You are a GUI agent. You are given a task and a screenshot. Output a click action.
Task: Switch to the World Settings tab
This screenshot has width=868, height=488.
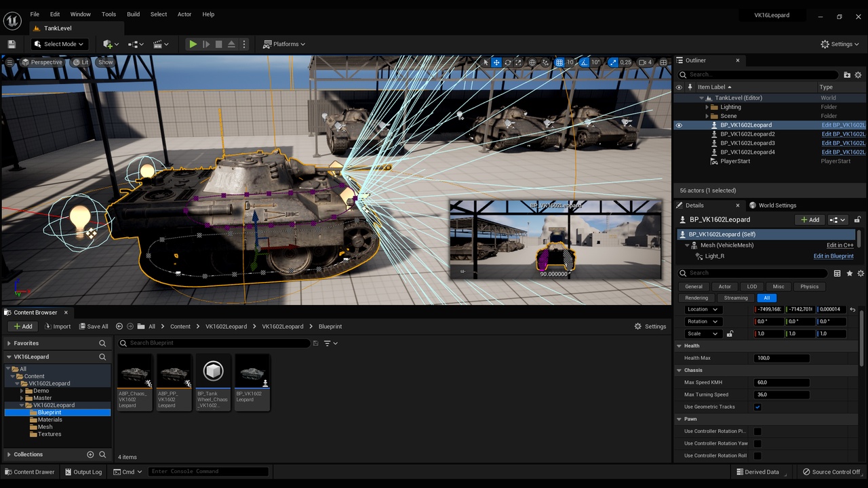coord(773,205)
